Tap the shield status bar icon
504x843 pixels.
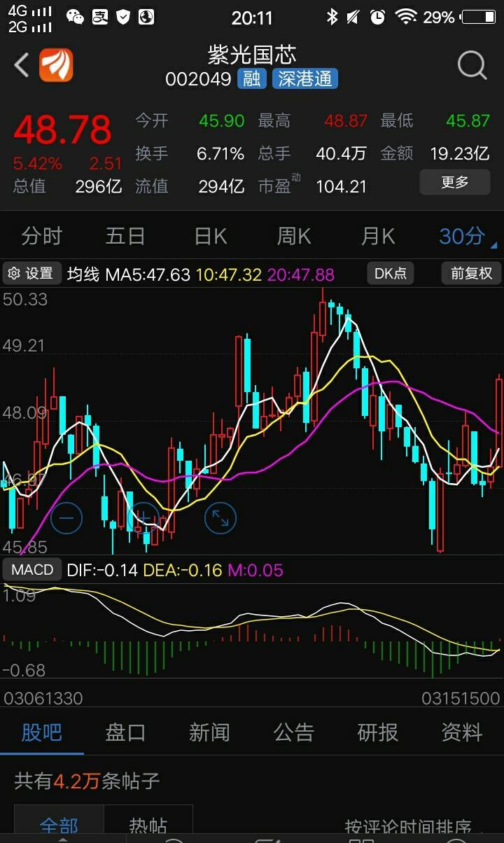[123, 17]
